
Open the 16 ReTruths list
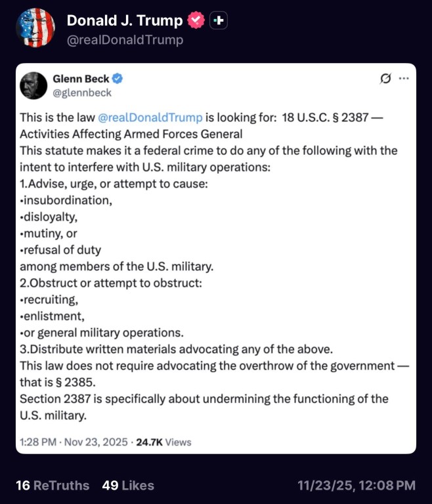pos(53,486)
